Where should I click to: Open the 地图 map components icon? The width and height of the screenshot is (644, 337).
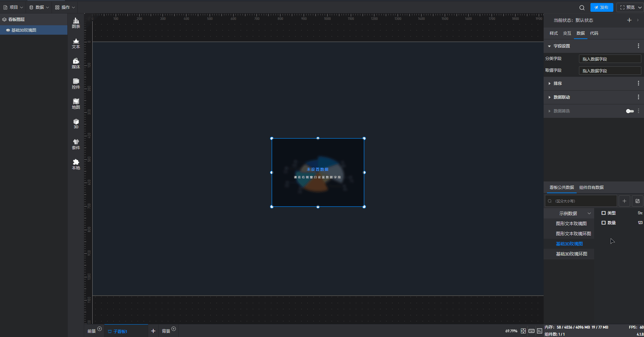click(x=76, y=104)
